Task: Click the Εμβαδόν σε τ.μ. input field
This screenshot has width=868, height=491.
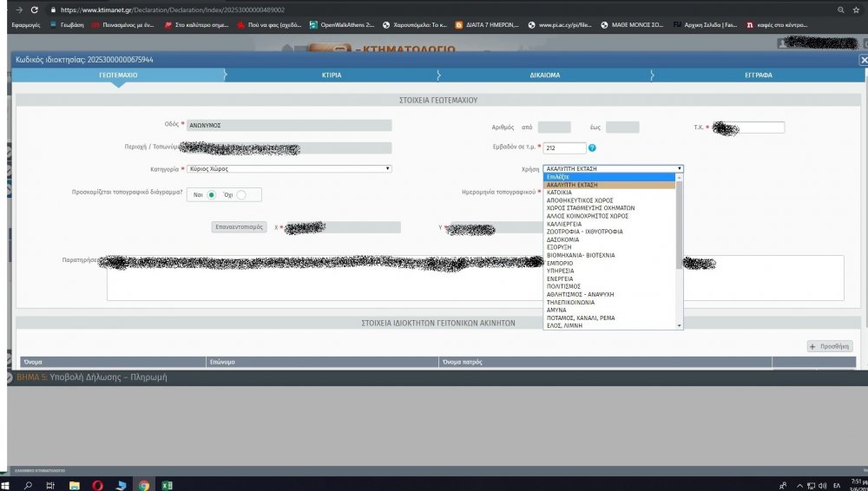Action: (x=564, y=148)
